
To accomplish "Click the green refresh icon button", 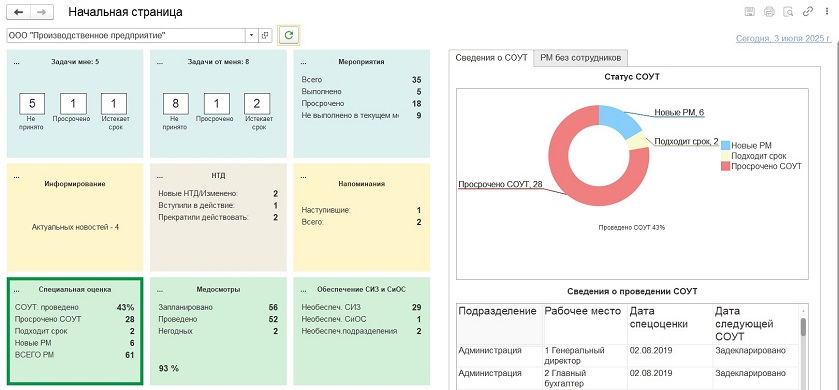I will pyautogui.click(x=289, y=35).
